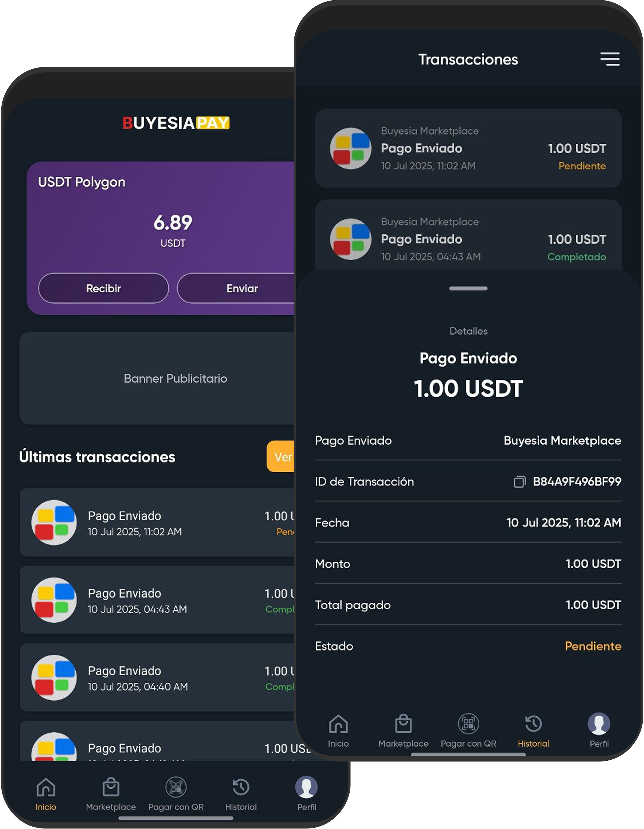
Task: Tap the Recibir button on the USDT card
Action: (104, 288)
